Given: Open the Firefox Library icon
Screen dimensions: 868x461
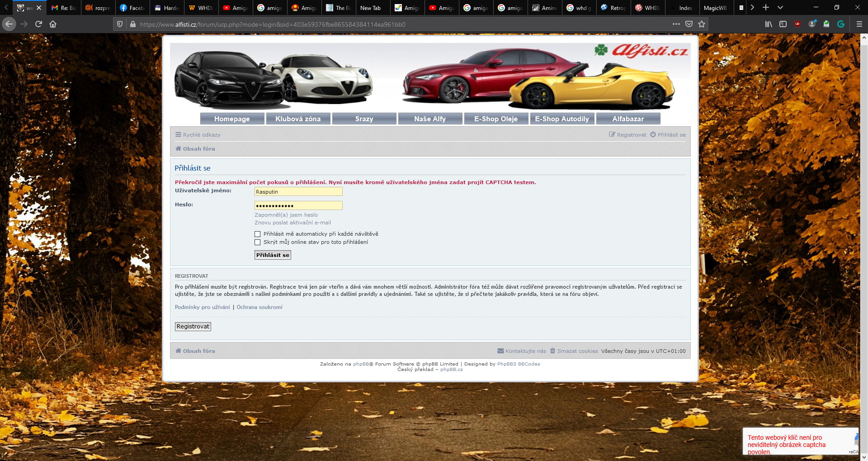Looking at the screenshot, I should [x=769, y=24].
